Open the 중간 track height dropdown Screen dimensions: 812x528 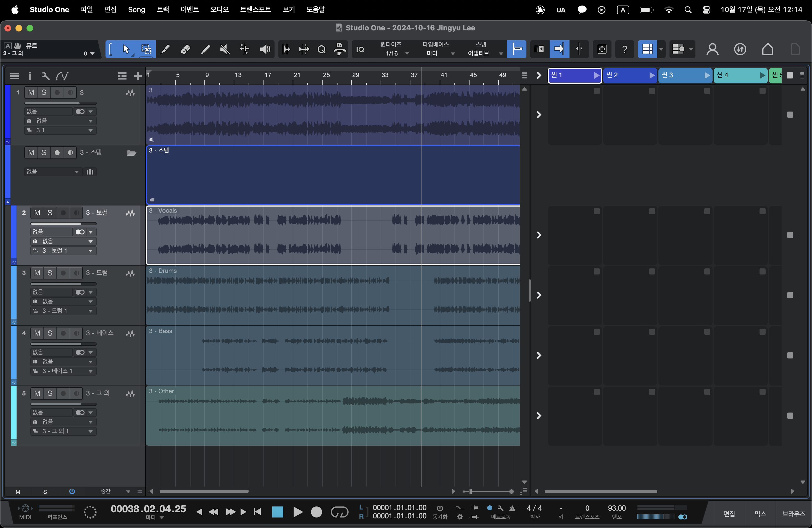(115, 491)
